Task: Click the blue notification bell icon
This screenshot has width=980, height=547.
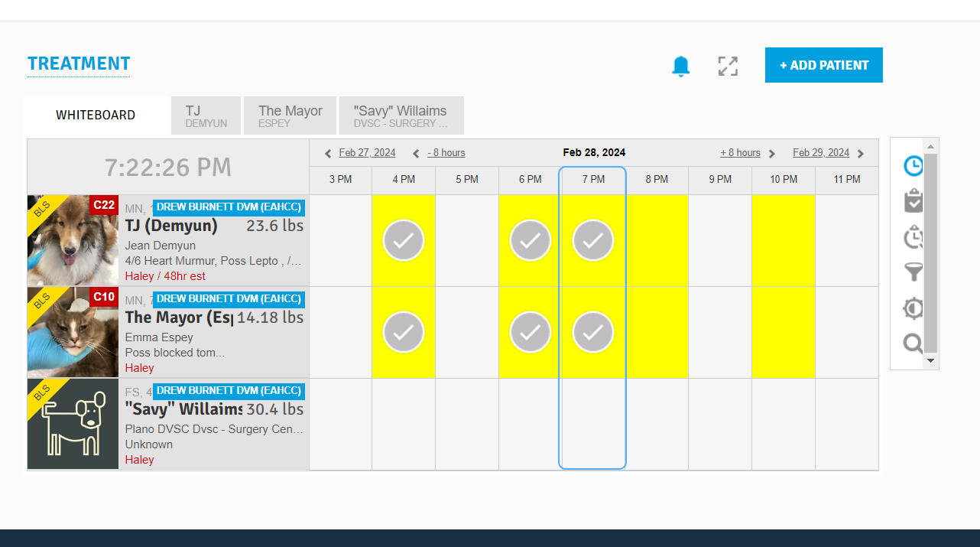Action: [680, 67]
